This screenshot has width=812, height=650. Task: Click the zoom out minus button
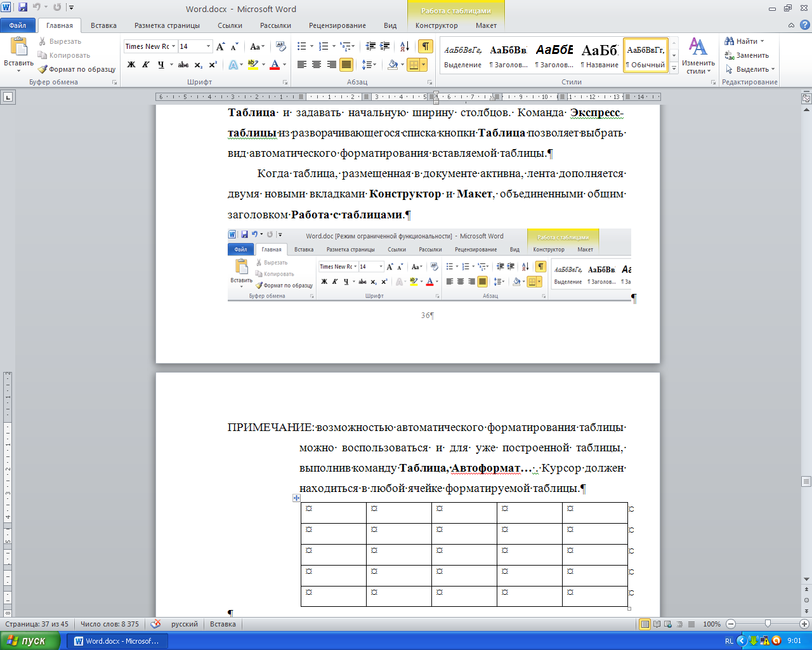tap(731, 624)
